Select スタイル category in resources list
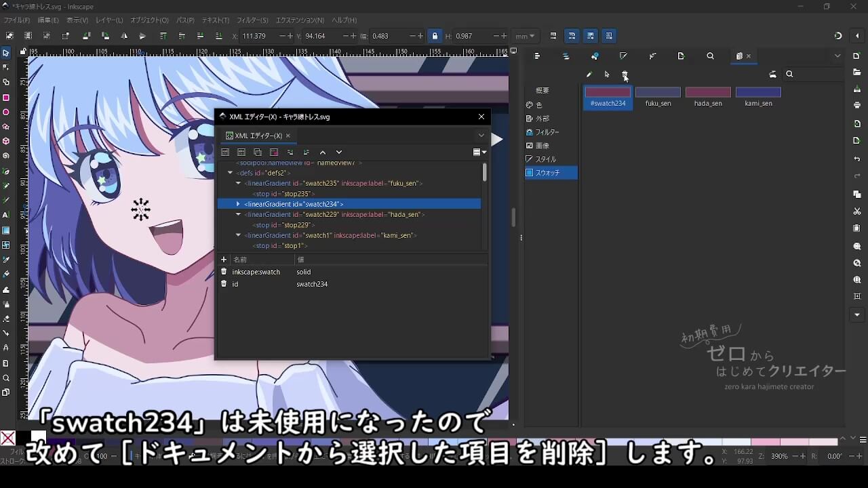The width and height of the screenshot is (868, 488). click(551, 159)
